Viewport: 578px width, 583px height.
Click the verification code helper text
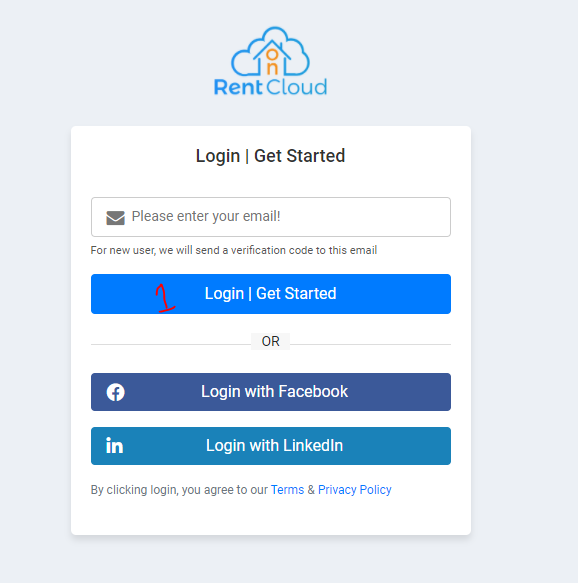pos(234,250)
